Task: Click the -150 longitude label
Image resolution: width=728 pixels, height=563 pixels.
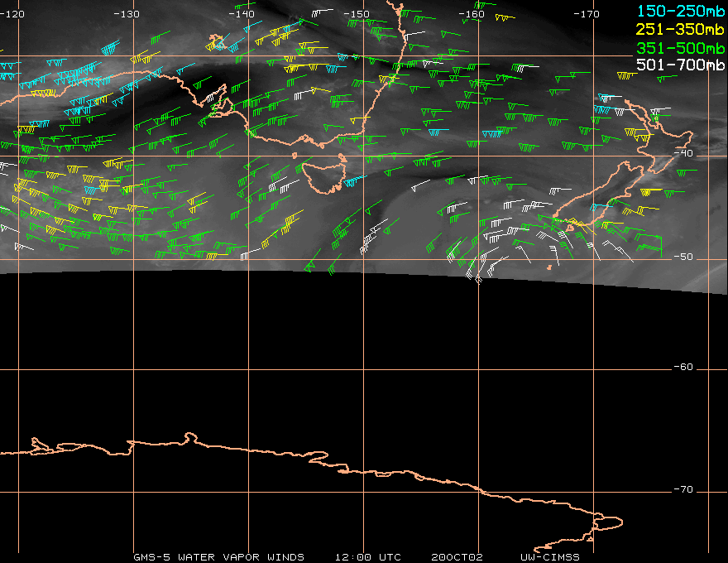Action: (357, 14)
